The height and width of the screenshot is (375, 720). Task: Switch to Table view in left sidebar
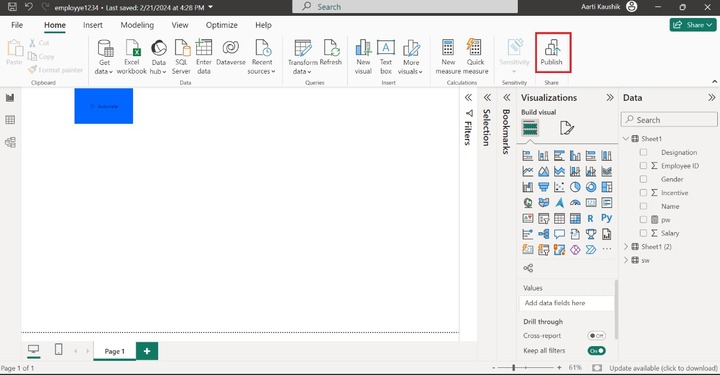coord(10,120)
